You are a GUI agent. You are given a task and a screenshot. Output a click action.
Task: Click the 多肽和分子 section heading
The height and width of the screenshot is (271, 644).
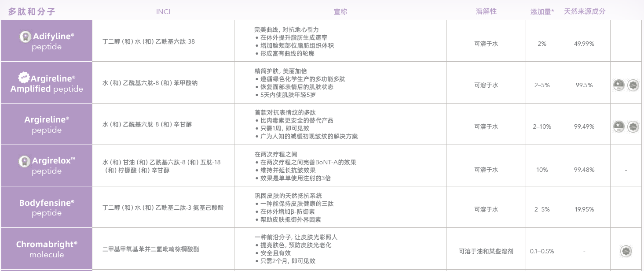32,11
